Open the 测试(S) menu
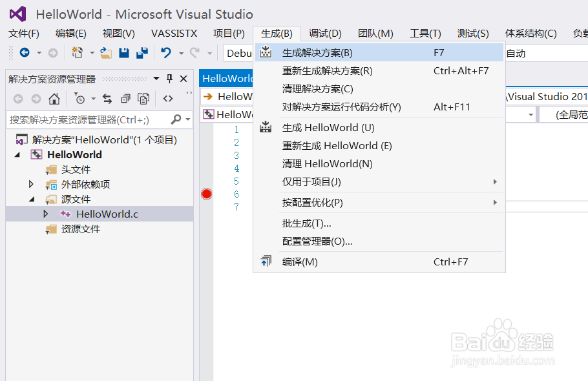The width and height of the screenshot is (588, 381). pyautogui.click(x=473, y=34)
